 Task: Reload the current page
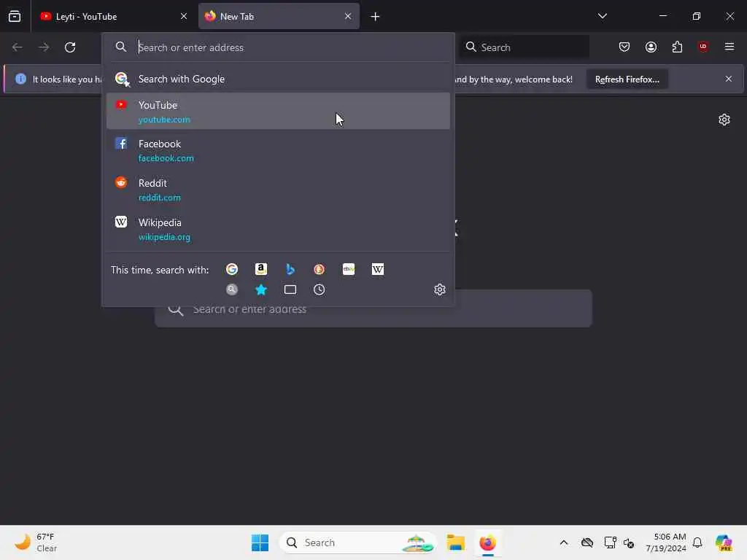(x=70, y=47)
